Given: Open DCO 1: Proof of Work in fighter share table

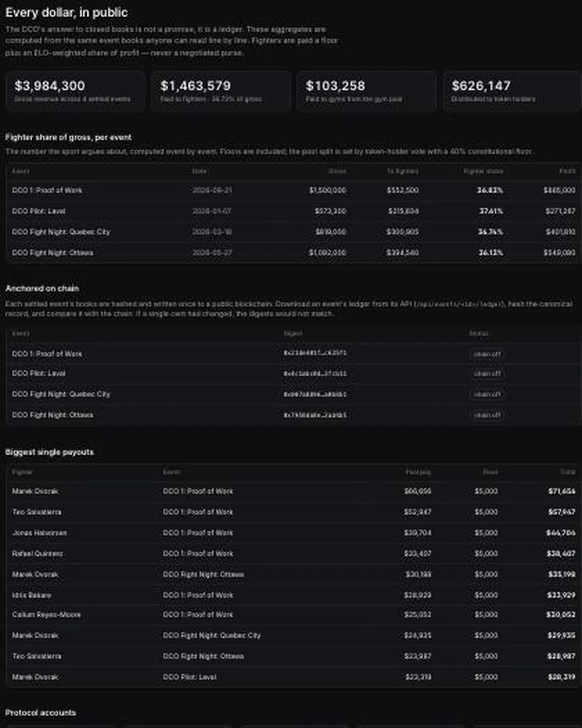Looking at the screenshot, I should (47, 190).
